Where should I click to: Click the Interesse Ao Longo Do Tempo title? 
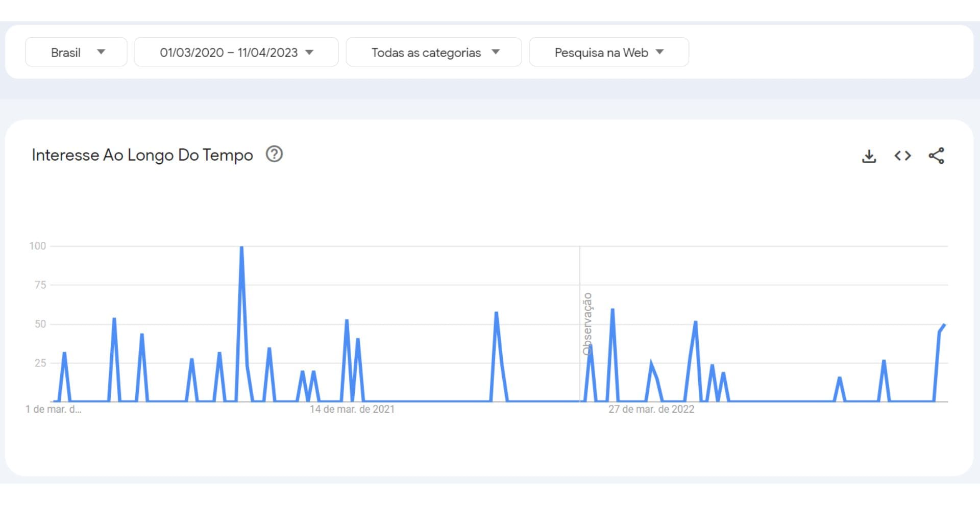[142, 155]
